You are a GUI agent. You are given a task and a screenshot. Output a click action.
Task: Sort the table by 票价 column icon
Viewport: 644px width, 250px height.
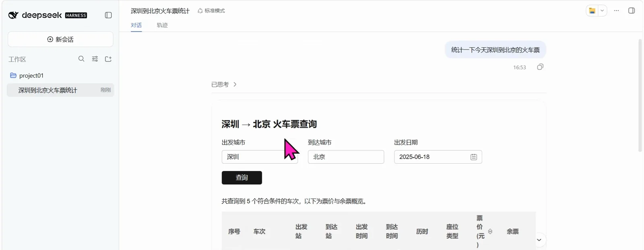(x=490, y=231)
